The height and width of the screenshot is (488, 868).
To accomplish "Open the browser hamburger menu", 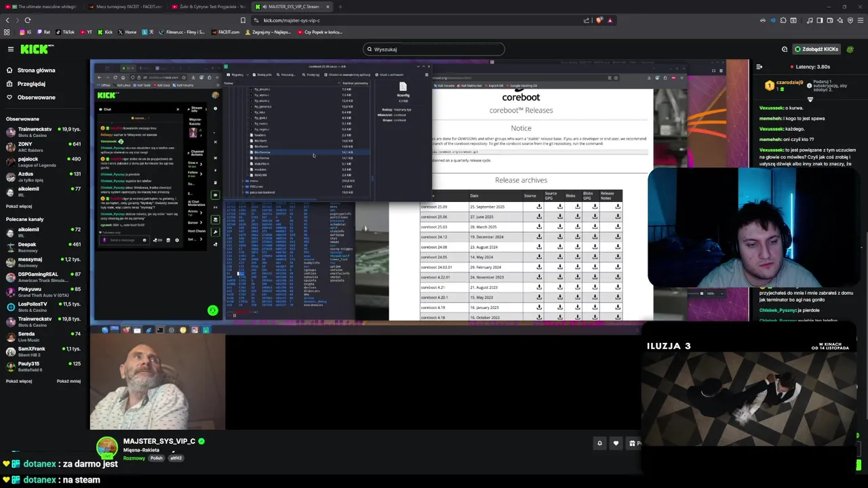I will click(861, 20).
